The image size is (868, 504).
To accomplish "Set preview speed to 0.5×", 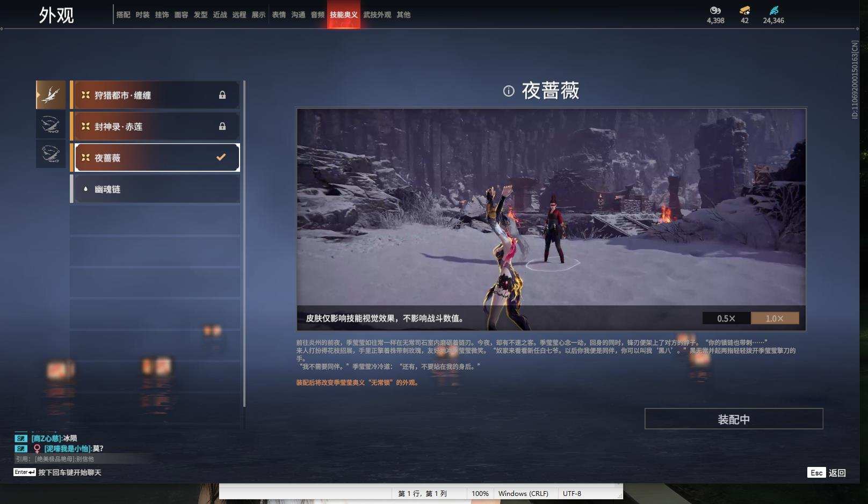I will pyautogui.click(x=726, y=318).
